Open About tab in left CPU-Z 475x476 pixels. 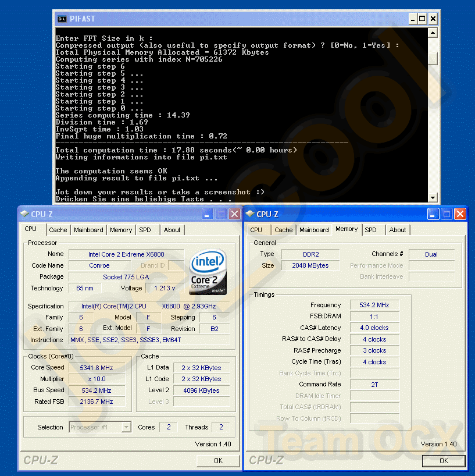172,230
